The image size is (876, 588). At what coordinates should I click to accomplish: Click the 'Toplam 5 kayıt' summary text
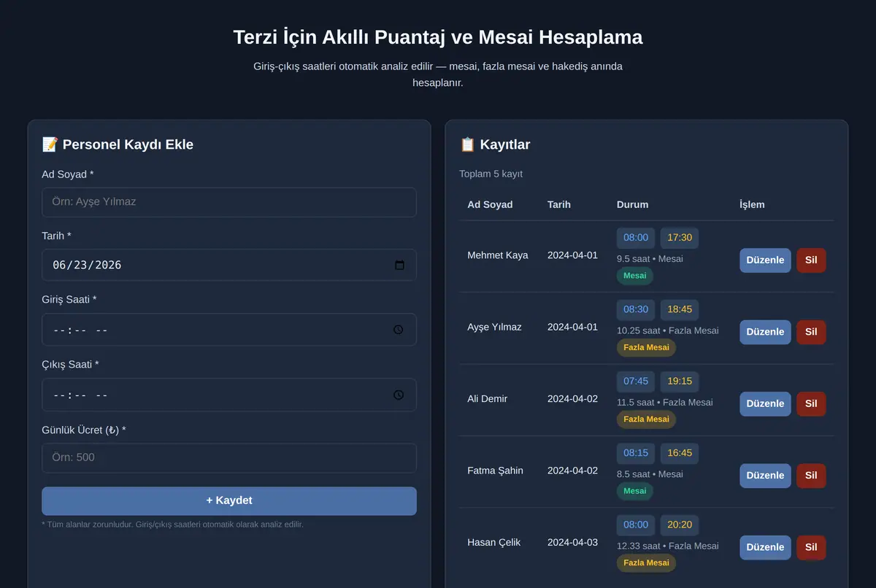coord(491,174)
